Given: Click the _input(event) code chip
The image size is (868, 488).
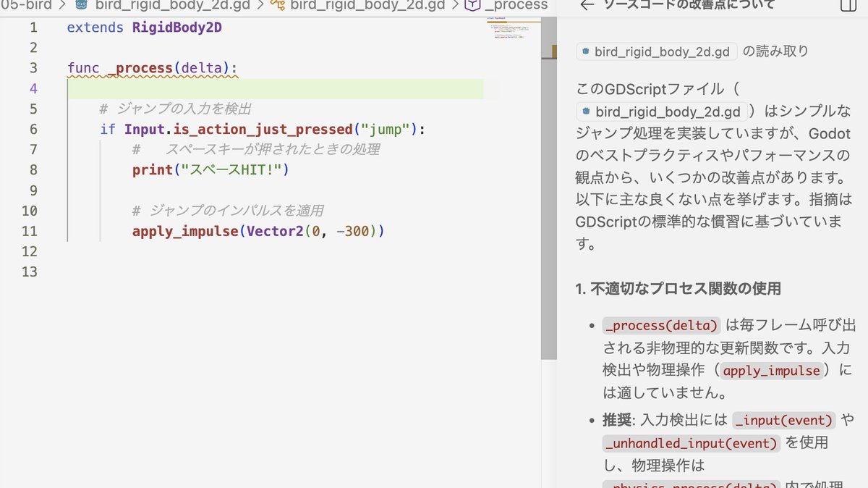Looking at the screenshot, I should point(784,420).
